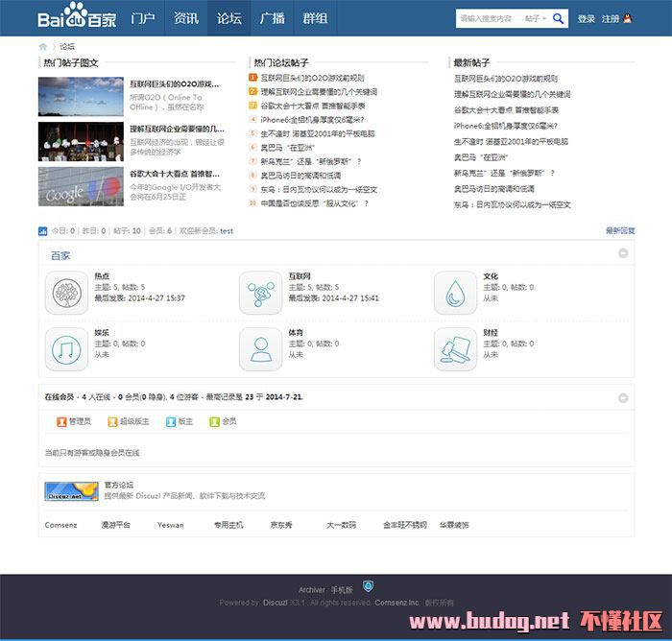Open the 文化 water drop icon
This screenshot has width=672, height=641.
tap(455, 293)
